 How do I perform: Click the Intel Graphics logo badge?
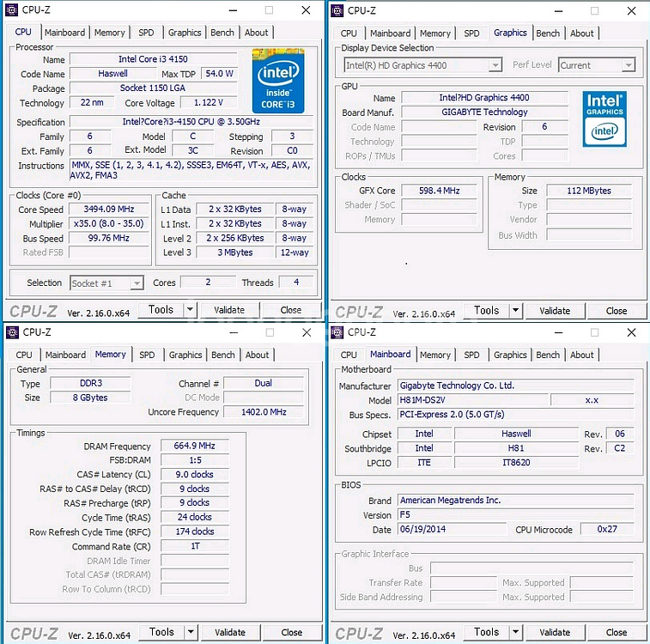(x=604, y=118)
